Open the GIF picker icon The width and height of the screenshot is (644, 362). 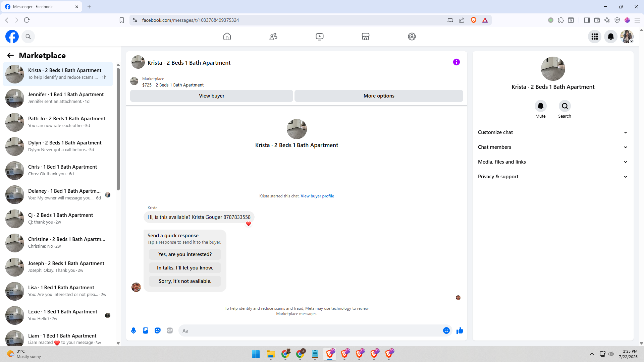tap(170, 330)
